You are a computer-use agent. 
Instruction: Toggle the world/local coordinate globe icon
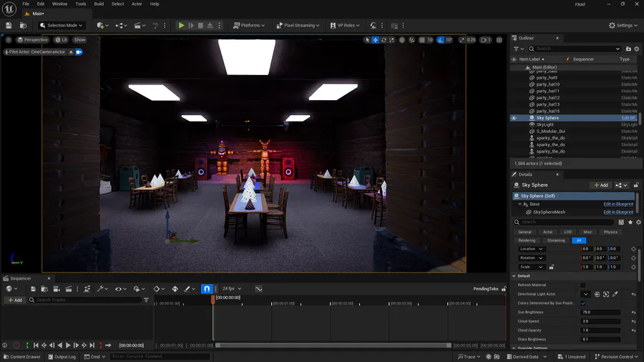click(402, 40)
